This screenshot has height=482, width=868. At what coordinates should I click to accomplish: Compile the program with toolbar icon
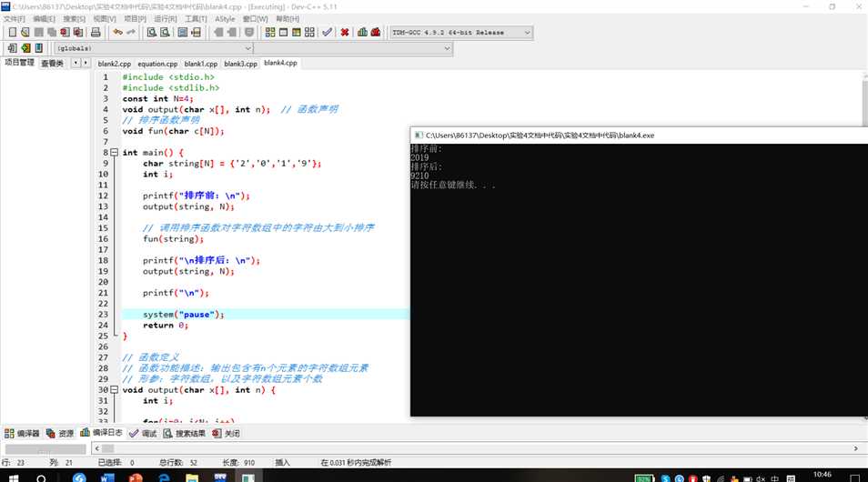point(270,33)
